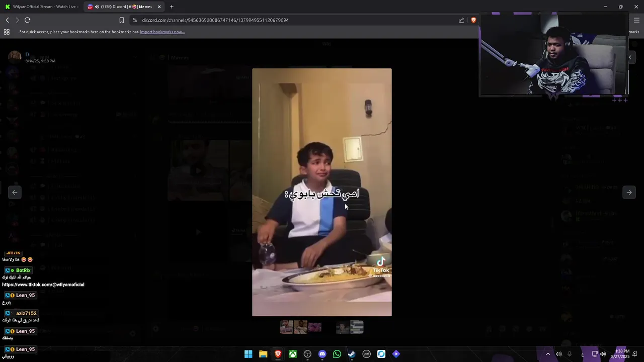Select the fourth thumbnail of the seated boy
The image size is (644, 362).
click(x=343, y=327)
